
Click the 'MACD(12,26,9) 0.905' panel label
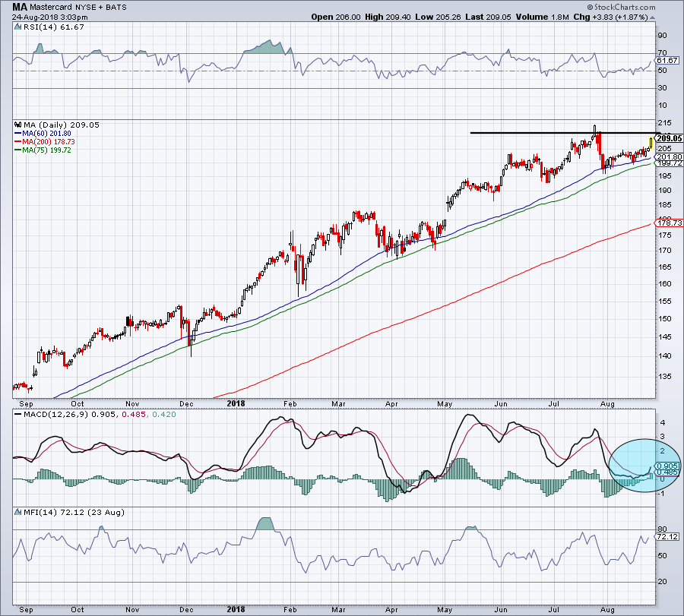[70, 414]
